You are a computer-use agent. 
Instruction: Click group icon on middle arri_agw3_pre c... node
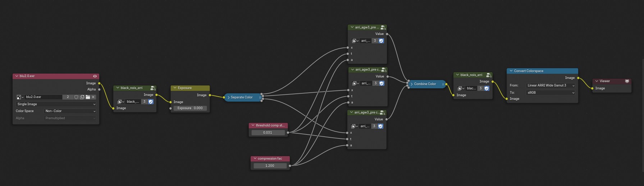click(x=384, y=70)
